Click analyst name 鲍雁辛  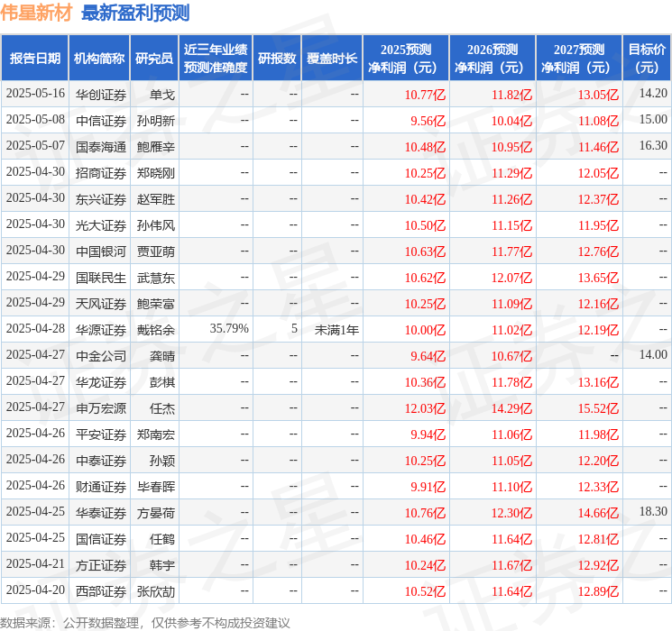click(156, 147)
